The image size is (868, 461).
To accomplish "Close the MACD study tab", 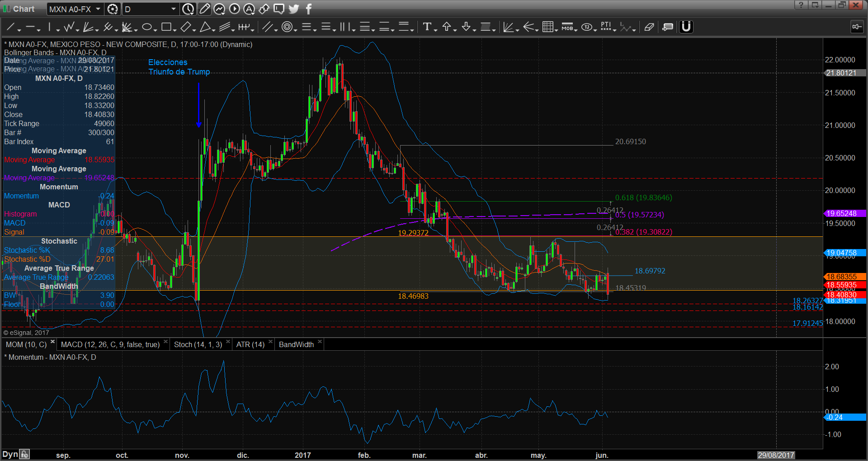I will point(165,342).
